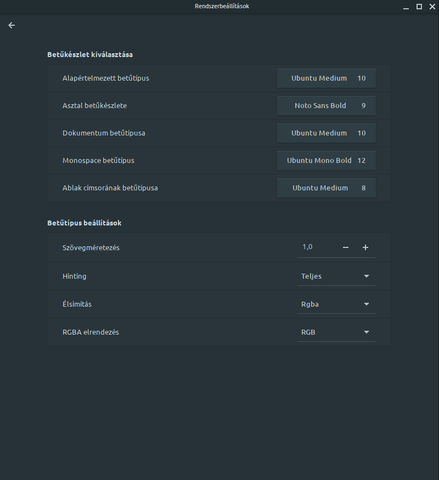Click the Hinting row label
This screenshot has width=439, height=480.
click(x=74, y=276)
